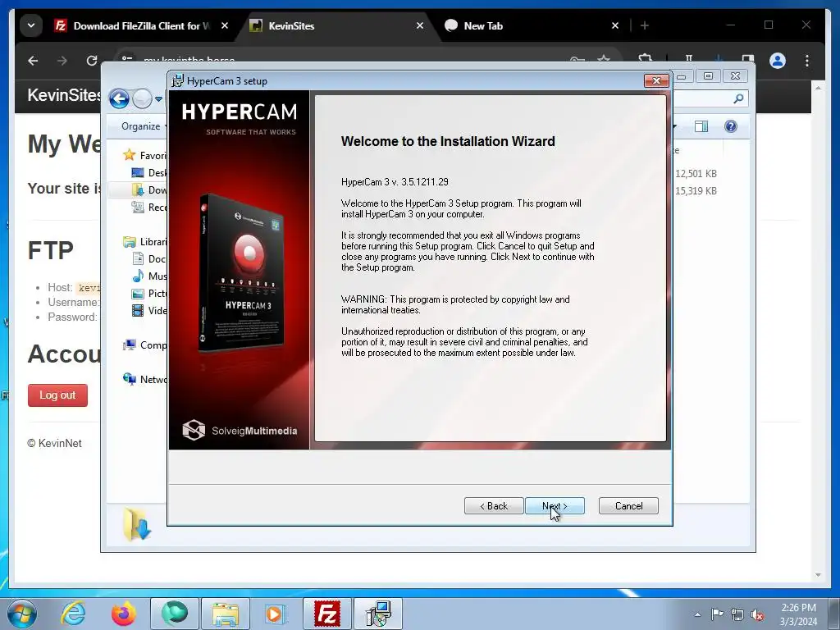This screenshot has width=840, height=630.
Task: Cancel the HyperCam 3 installation
Action: [x=628, y=505]
